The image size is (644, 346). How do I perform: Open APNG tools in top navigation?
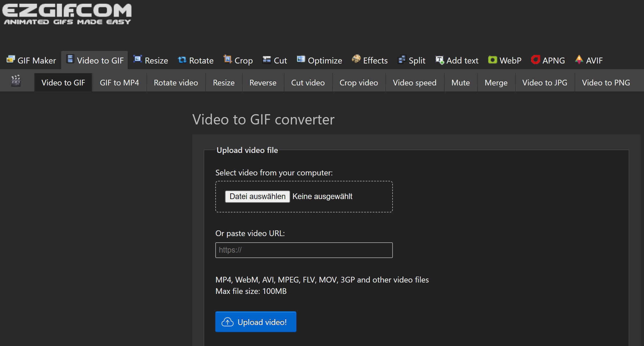(x=548, y=60)
